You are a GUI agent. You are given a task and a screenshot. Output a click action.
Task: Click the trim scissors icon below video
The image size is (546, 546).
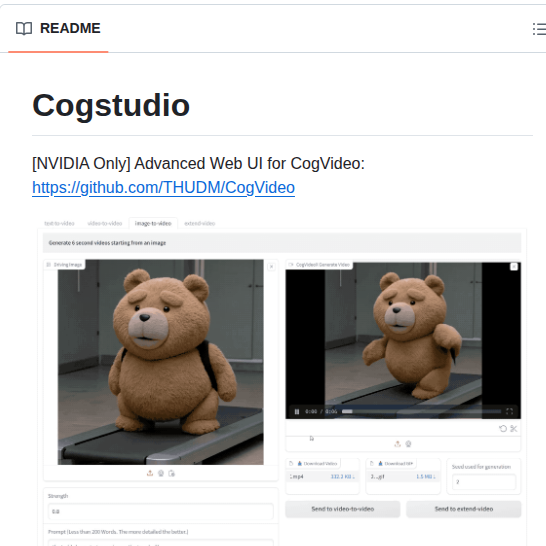tap(514, 429)
